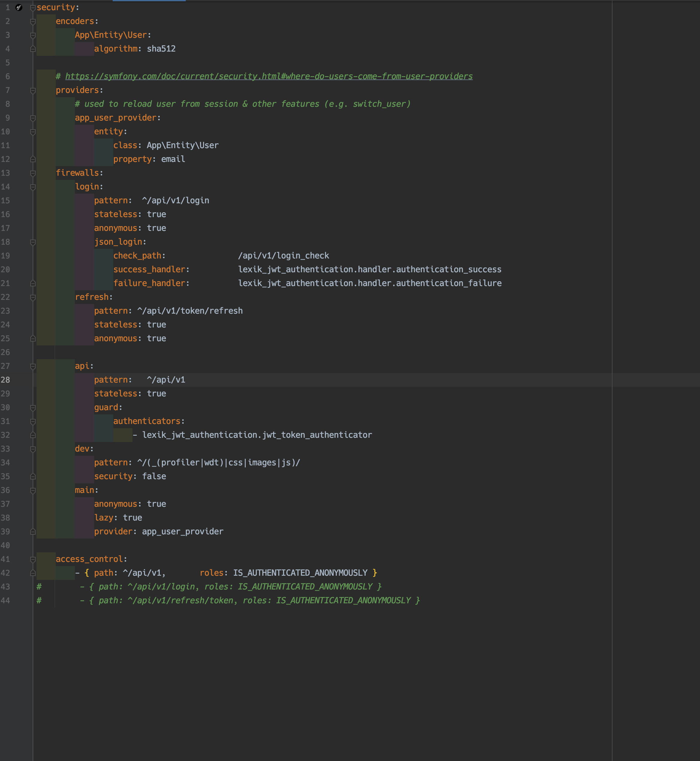This screenshot has width=700, height=761.
Task: Open the symfony.com security docs link
Action: point(269,76)
